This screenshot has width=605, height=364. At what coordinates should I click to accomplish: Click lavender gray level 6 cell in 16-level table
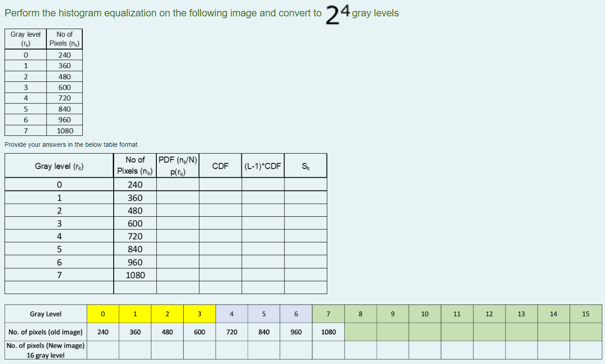[x=296, y=314]
